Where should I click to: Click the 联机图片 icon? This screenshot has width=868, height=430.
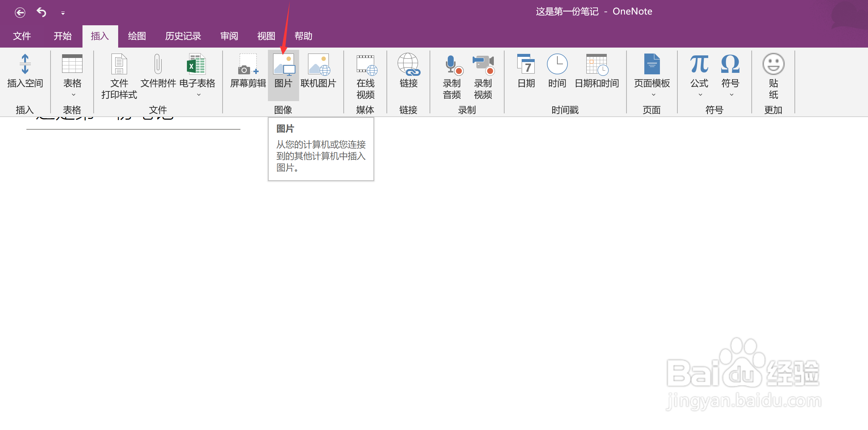pos(319,64)
